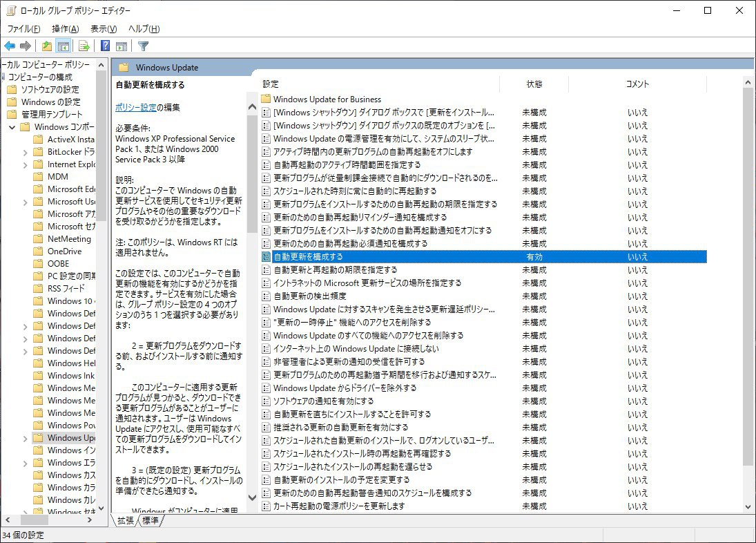This screenshot has height=543, width=756.
Task: Click the policy icon of 自動更新の検出頻度 row
Action: tap(266, 296)
